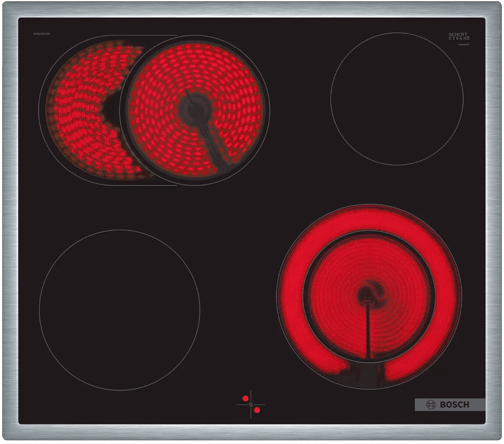
Task: Click the Bosch armature emblem in the badge
Action: (x=431, y=405)
